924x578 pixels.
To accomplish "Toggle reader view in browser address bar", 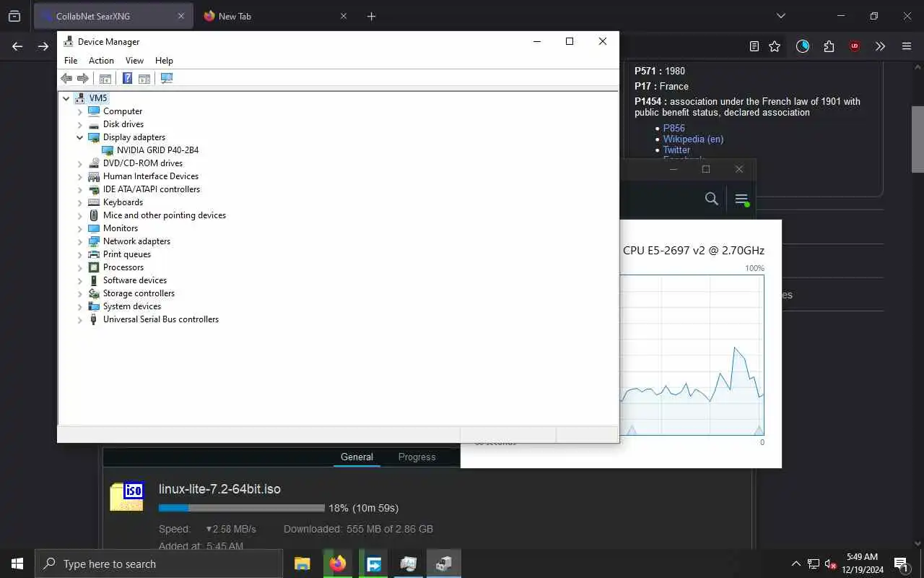I will [x=754, y=46].
